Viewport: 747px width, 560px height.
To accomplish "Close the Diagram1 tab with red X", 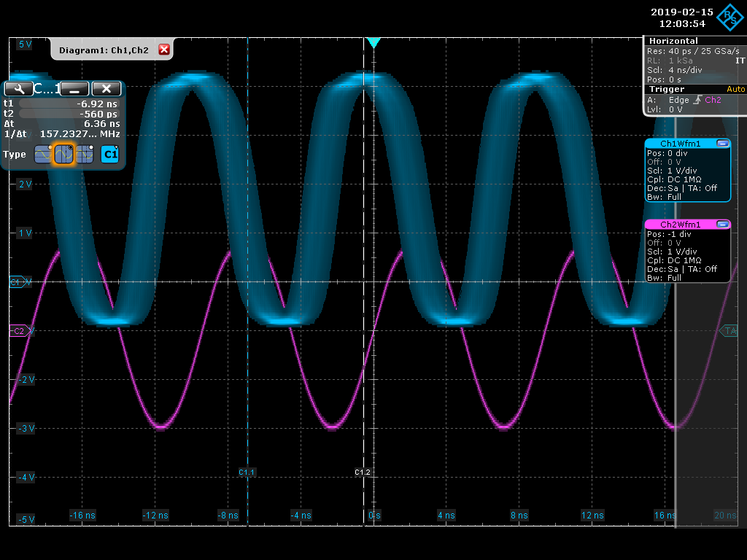I will (164, 50).
